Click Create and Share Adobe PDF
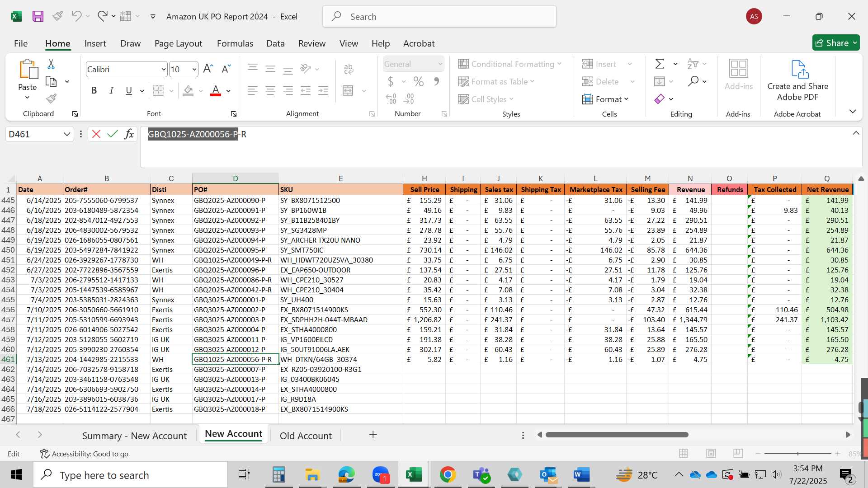Screen dimensions: 868x488 (798, 80)
